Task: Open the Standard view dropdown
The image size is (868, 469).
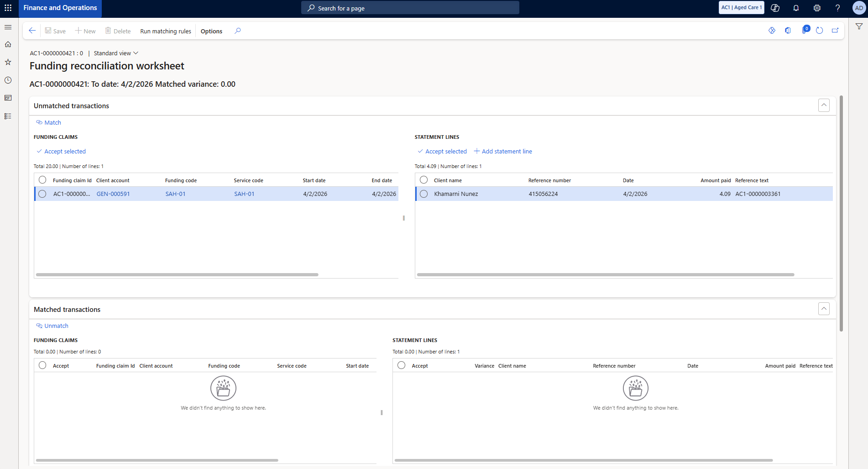Action: coord(116,53)
